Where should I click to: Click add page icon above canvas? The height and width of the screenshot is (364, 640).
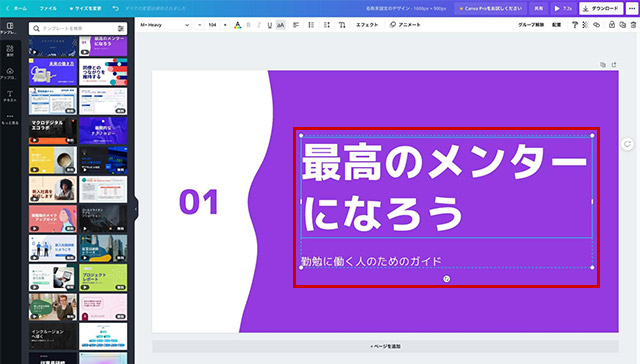(x=614, y=64)
